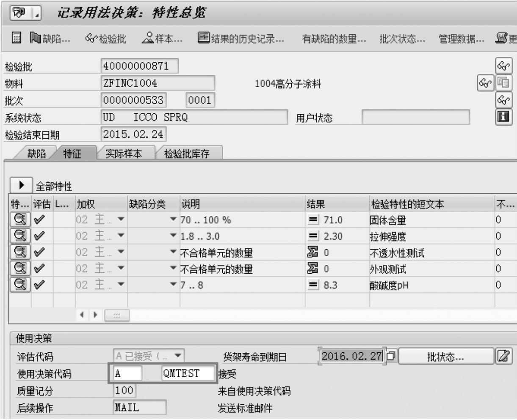Click the edit pencil icon beside 批状态

pyautogui.click(x=504, y=357)
